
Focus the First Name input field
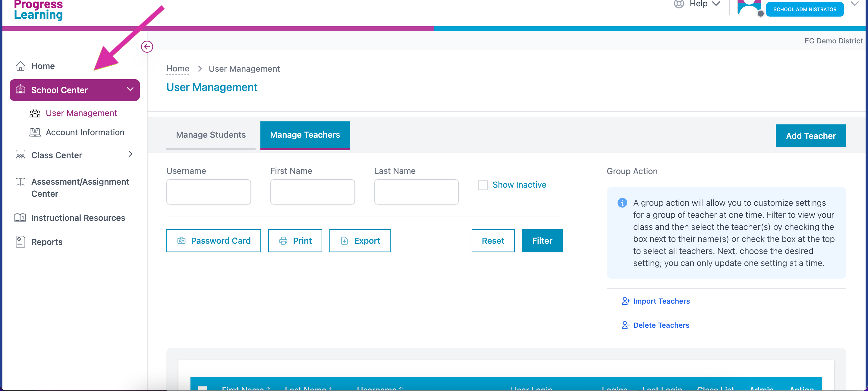(x=312, y=192)
